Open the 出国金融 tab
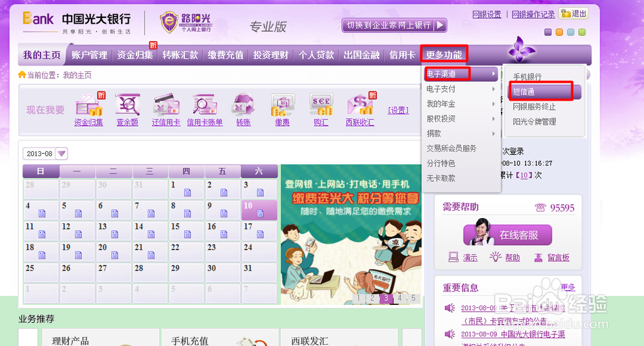 pos(361,55)
